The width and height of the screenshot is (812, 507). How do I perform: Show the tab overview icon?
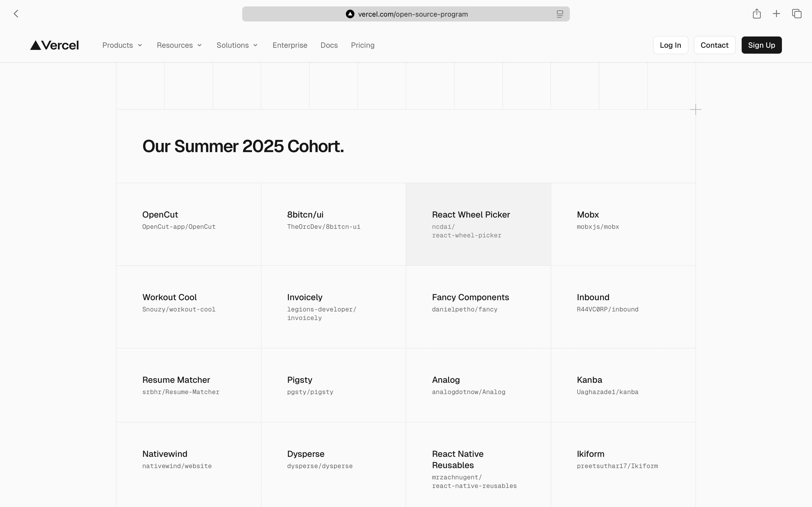[x=797, y=13]
